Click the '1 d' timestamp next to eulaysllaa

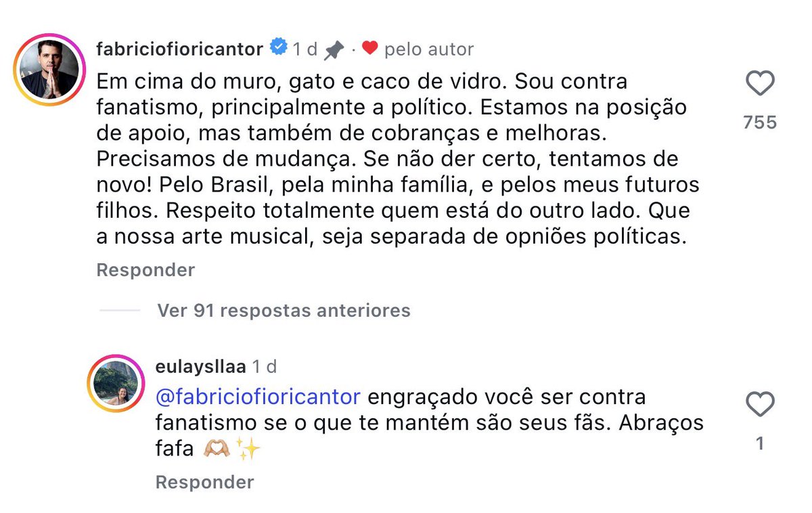point(265,366)
